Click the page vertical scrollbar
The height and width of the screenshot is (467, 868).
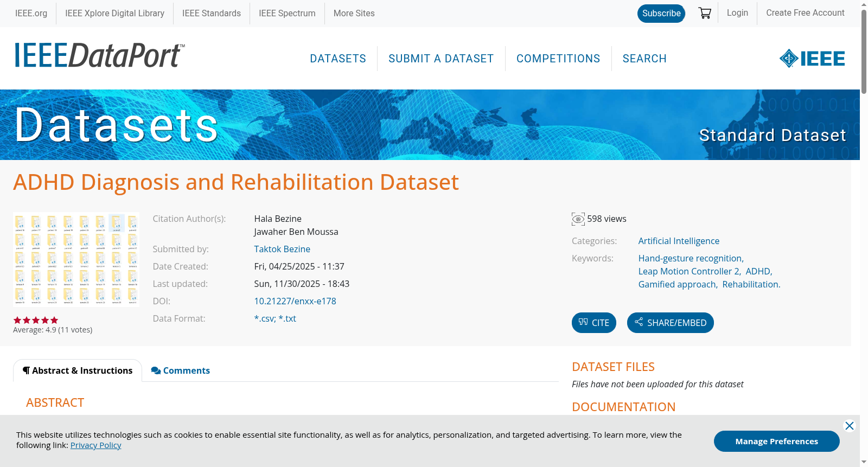coord(864,52)
